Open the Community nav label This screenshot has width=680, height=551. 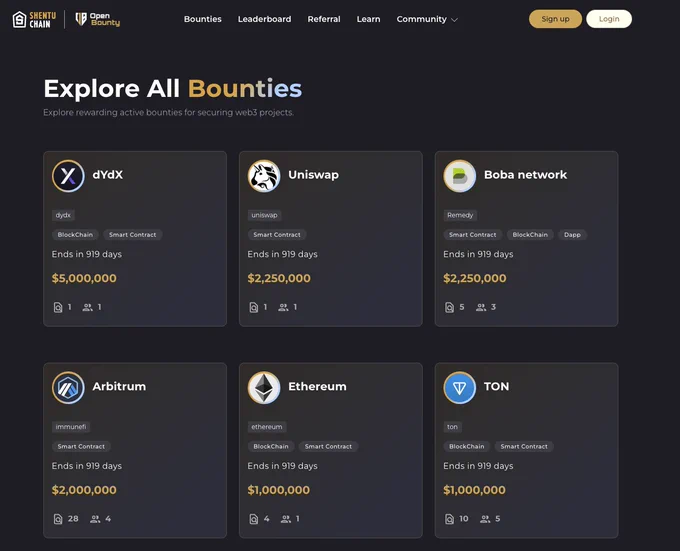[422, 19]
